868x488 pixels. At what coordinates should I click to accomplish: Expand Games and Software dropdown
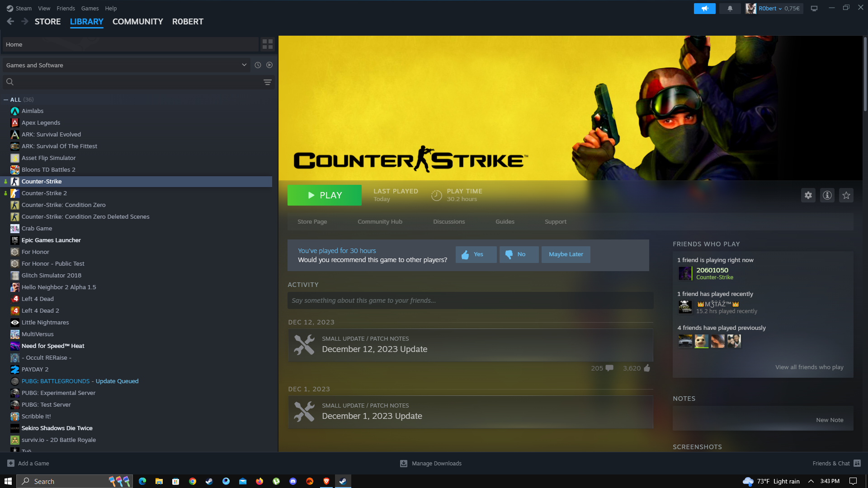click(x=244, y=65)
